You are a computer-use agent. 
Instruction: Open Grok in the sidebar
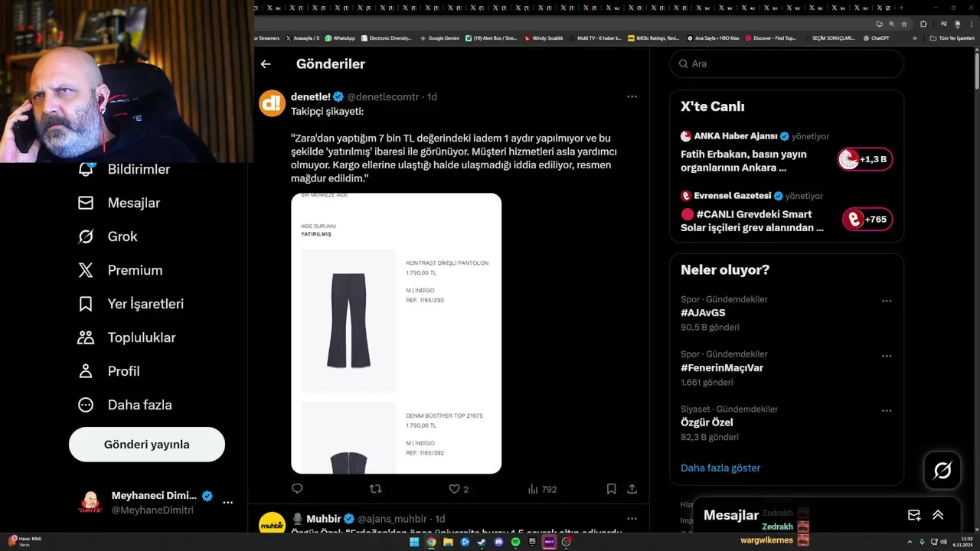coord(108,236)
